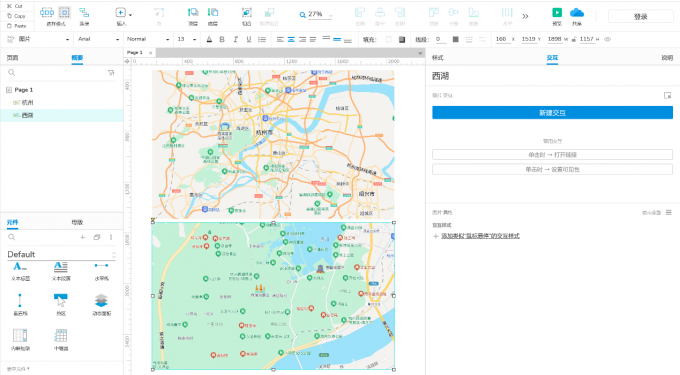Open the 27% zoom dropdown
The height and width of the screenshot is (375, 680).
[330, 16]
